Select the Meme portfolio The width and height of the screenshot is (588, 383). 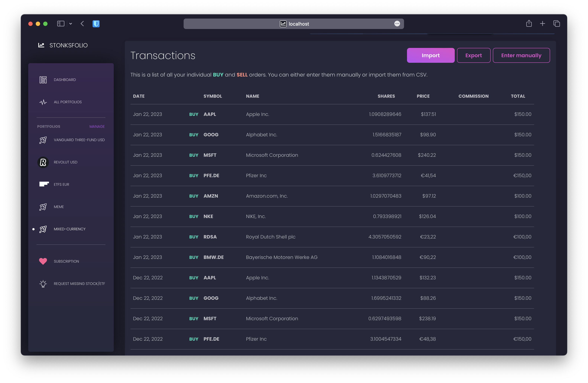(59, 207)
